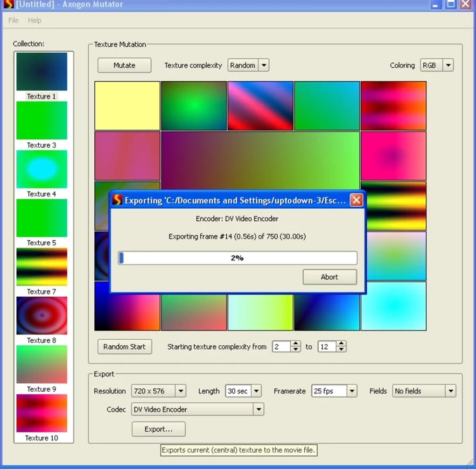Select the red-blue diagonal stripes texture tile
This screenshot has width=476, height=469.
click(x=260, y=105)
